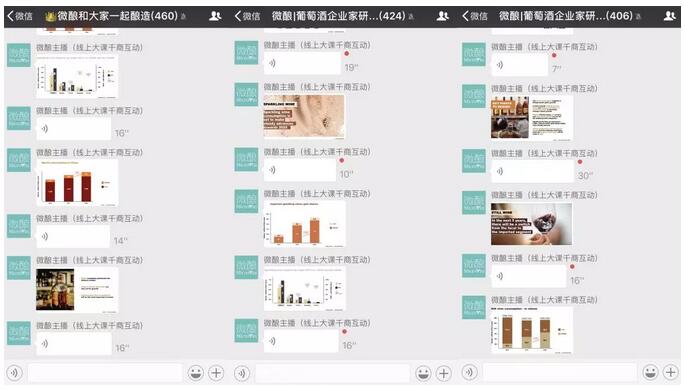Open the wine bottle bar chart image in the (424) chat
The width and height of the screenshot is (685, 389).
coord(304,288)
